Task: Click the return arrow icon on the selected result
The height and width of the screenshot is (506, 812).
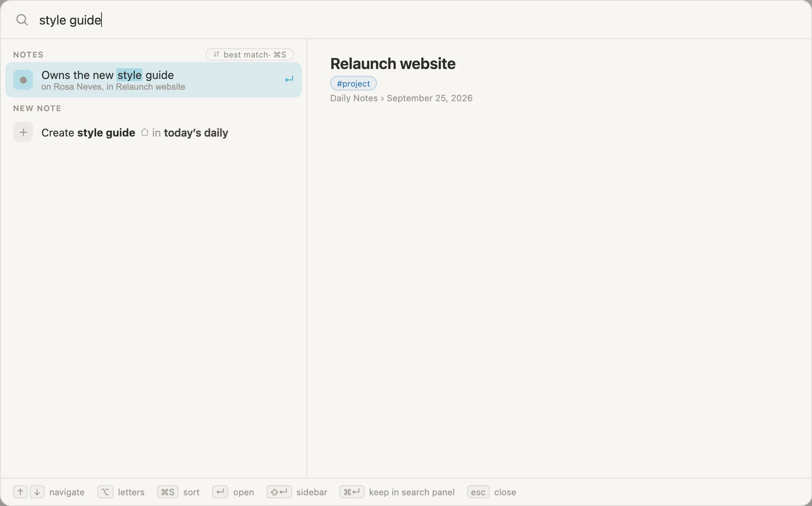Action: (x=289, y=79)
